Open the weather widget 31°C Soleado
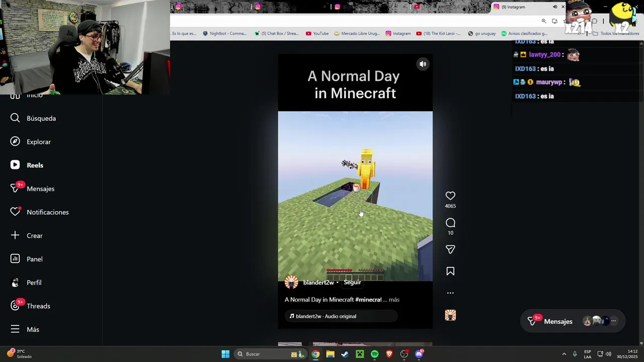 click(x=20, y=354)
